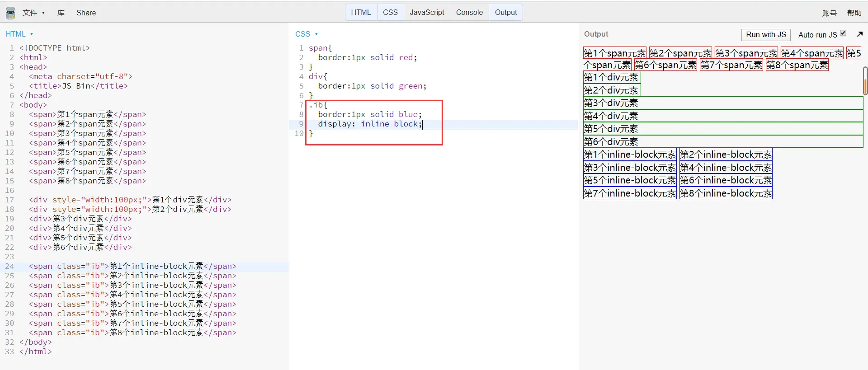Image resolution: width=868 pixels, height=370 pixels.
Task: Click 第6个span元素 in the output
Action: pyautogui.click(x=665, y=65)
